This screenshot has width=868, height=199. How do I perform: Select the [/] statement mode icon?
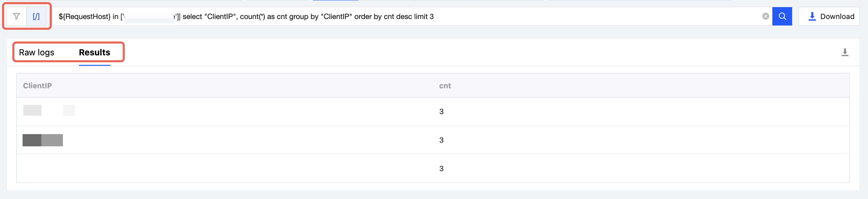(x=36, y=16)
